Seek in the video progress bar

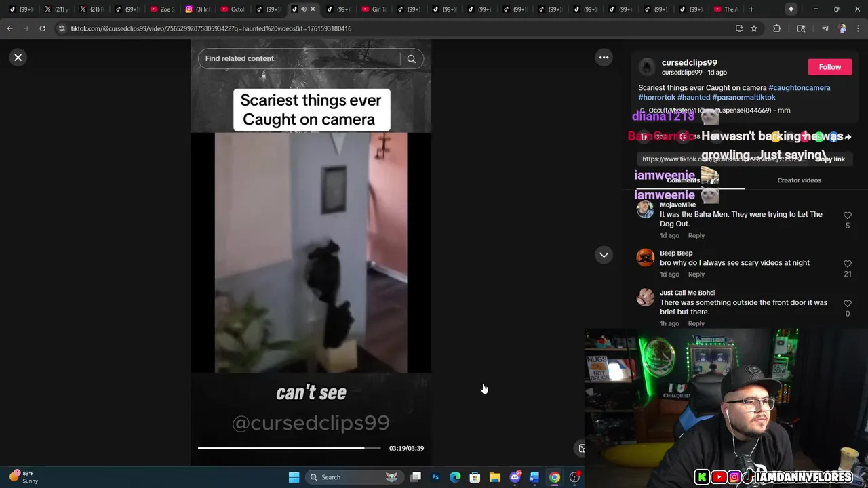point(290,448)
